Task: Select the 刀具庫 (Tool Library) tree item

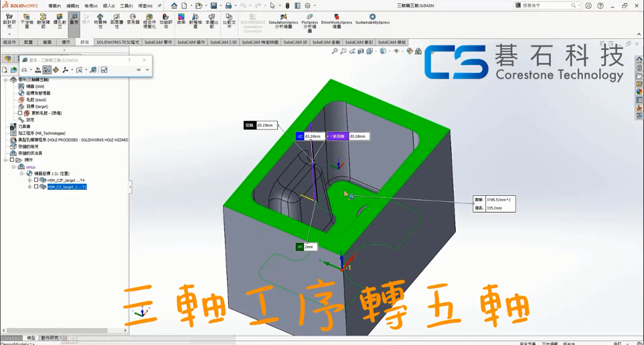Action: [24, 126]
